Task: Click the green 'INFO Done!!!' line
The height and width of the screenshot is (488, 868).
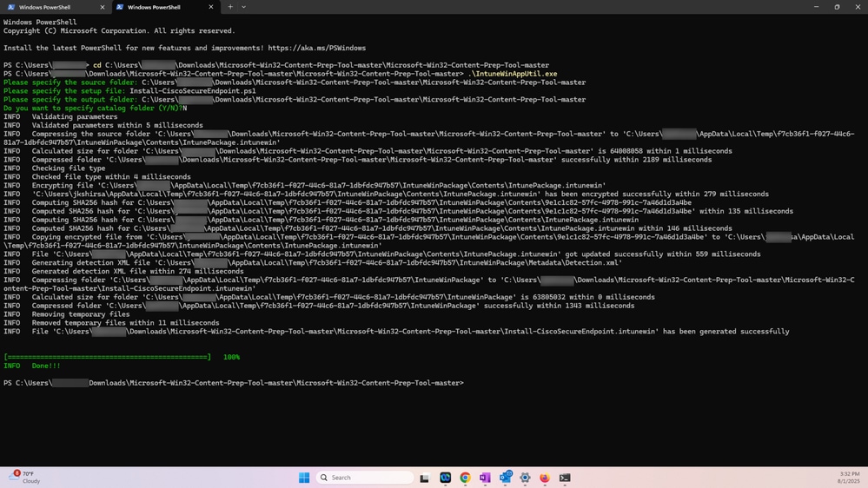Action: [31, 366]
